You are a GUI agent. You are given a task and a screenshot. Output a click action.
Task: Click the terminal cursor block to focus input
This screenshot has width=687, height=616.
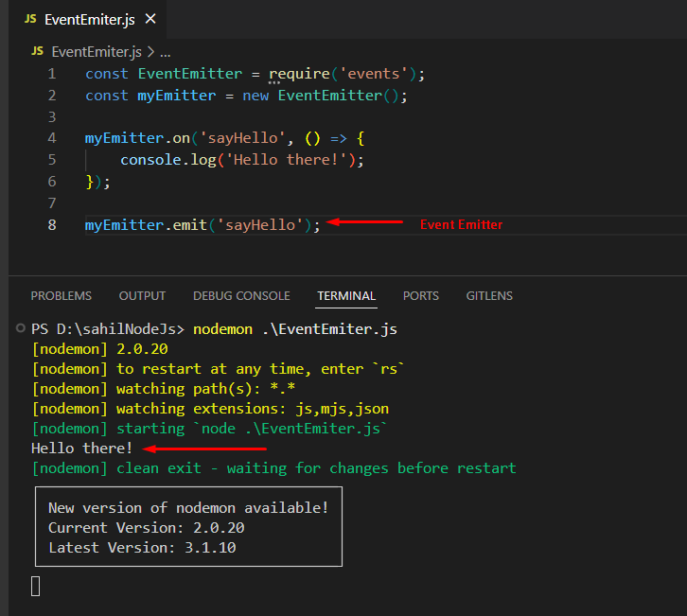[36, 586]
